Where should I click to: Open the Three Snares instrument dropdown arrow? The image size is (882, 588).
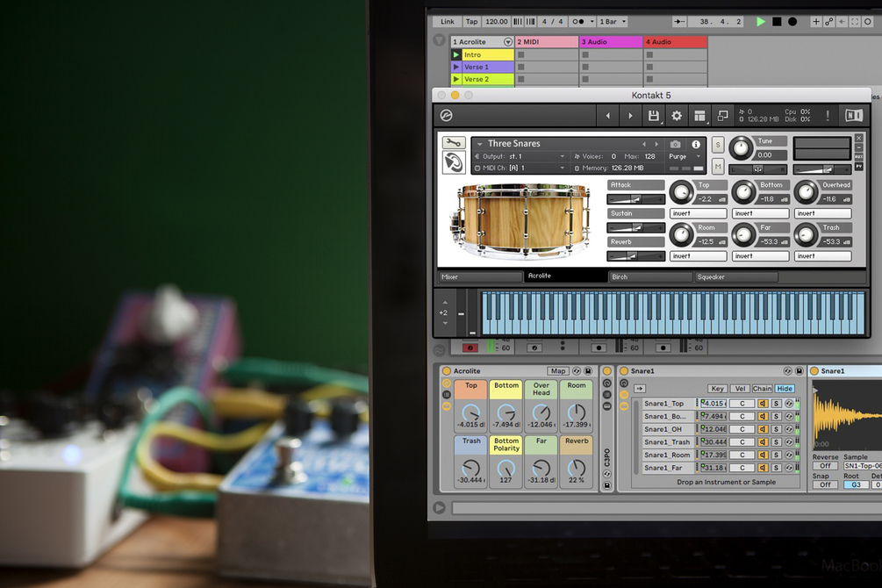click(480, 144)
